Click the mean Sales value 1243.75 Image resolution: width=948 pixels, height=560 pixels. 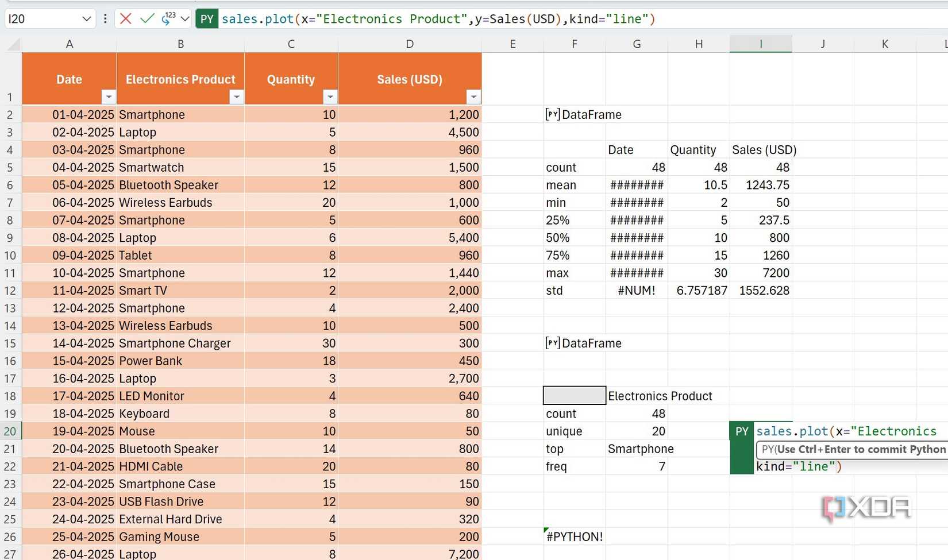761,185
